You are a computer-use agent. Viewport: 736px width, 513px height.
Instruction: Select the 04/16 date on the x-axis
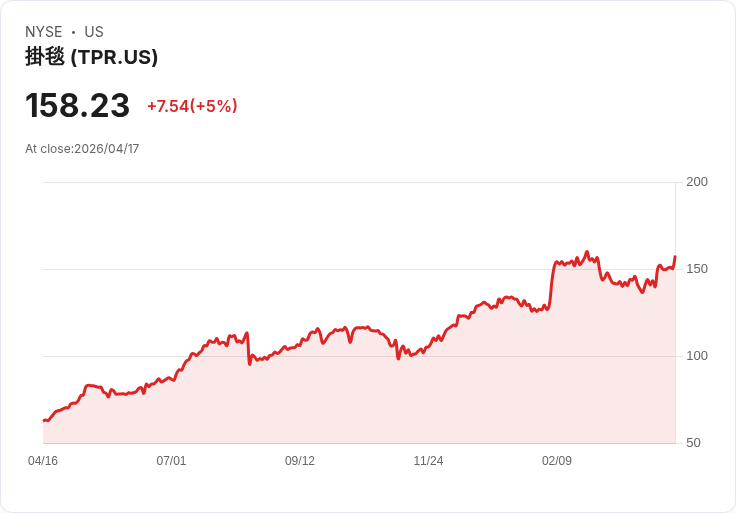click(43, 461)
